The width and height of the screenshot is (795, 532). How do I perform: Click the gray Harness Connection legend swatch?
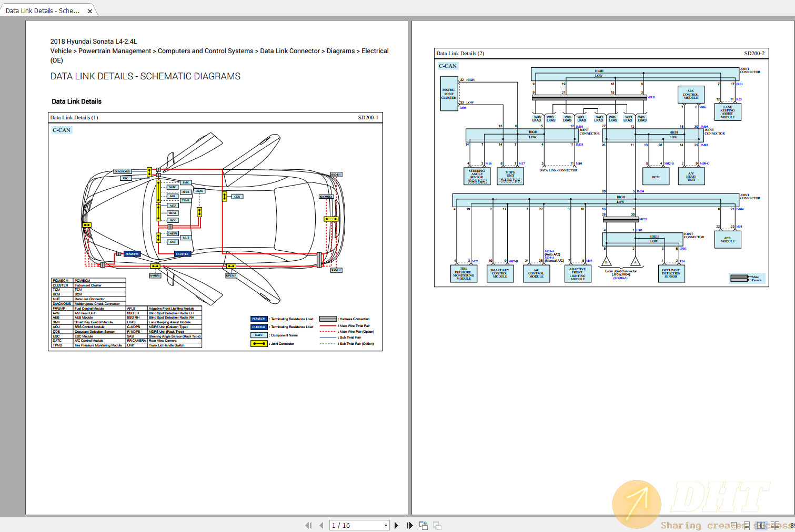(328, 319)
